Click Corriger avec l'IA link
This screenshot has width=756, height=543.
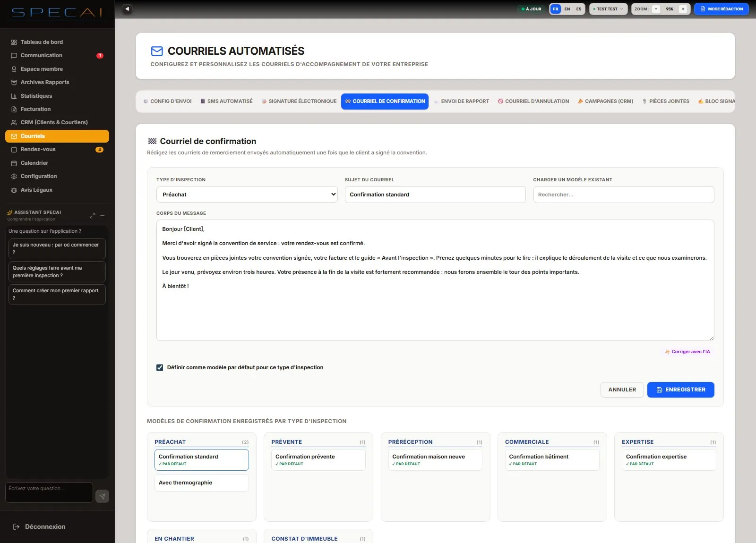click(x=687, y=352)
